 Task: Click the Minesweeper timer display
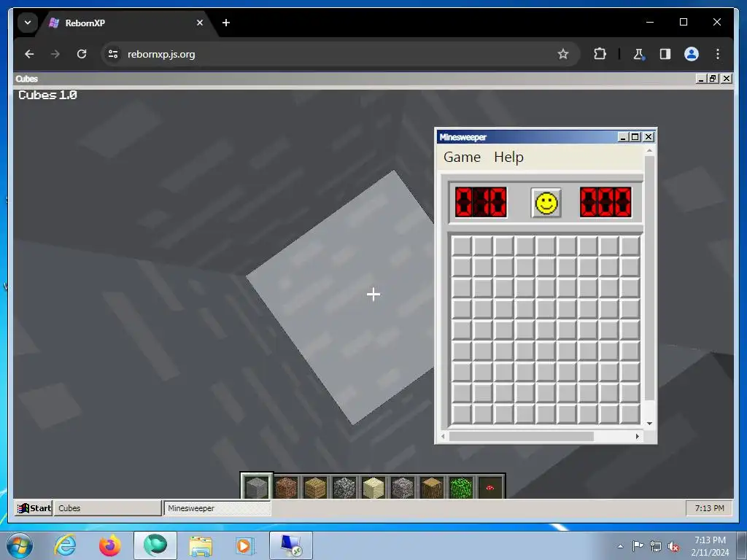[605, 203]
